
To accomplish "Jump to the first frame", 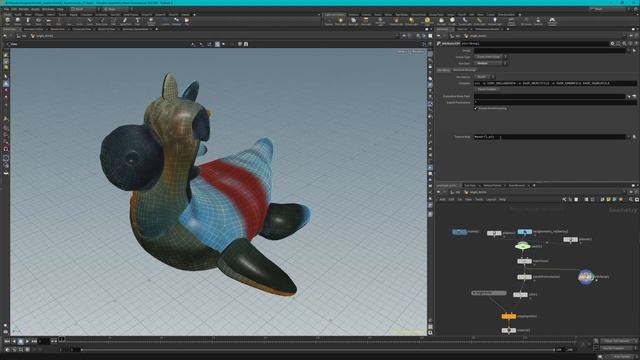I will pos(7,341).
